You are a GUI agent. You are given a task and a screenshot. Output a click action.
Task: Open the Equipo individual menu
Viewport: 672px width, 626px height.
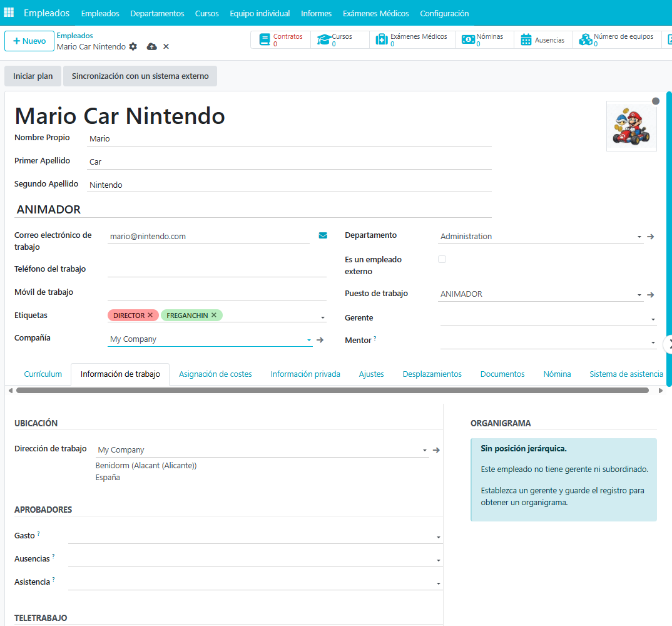(x=260, y=13)
